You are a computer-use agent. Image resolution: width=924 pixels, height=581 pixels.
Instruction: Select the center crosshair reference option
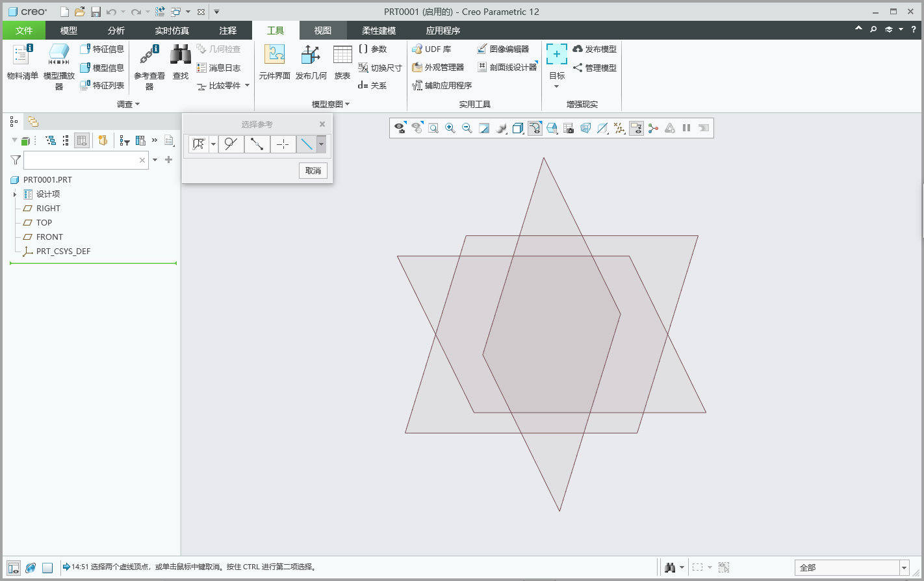coord(283,144)
